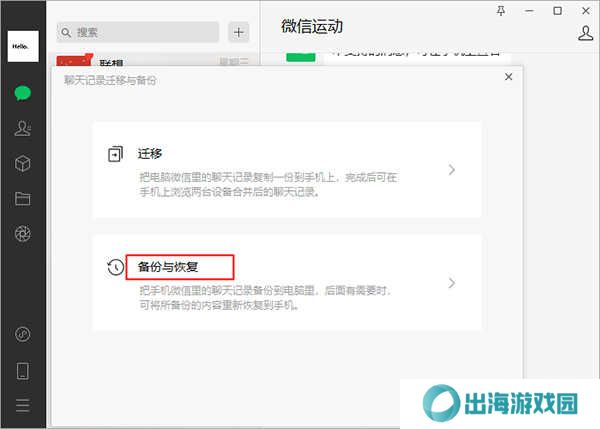Open the hamburger settings menu
Viewport: 600px width, 429px height.
click(23, 405)
